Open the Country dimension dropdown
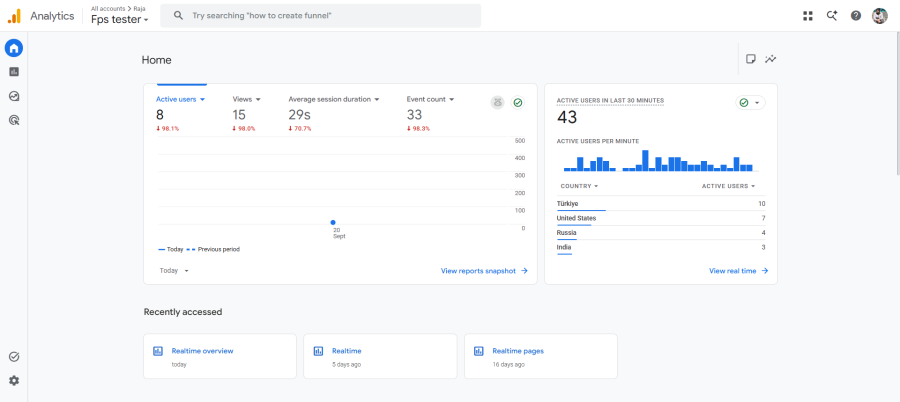This screenshot has height=402, width=900. coord(579,186)
